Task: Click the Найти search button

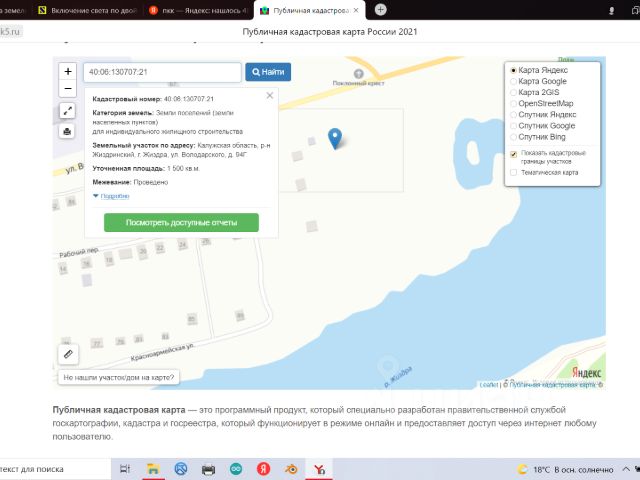Action: tap(268, 72)
